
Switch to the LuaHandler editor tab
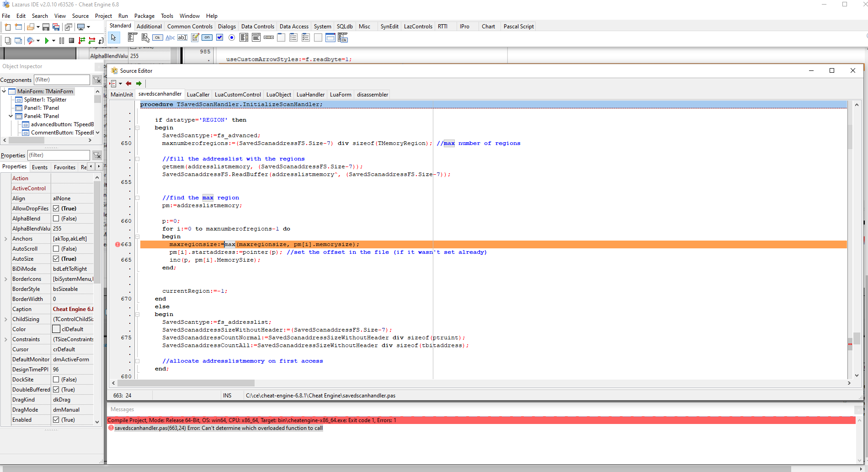click(x=310, y=95)
